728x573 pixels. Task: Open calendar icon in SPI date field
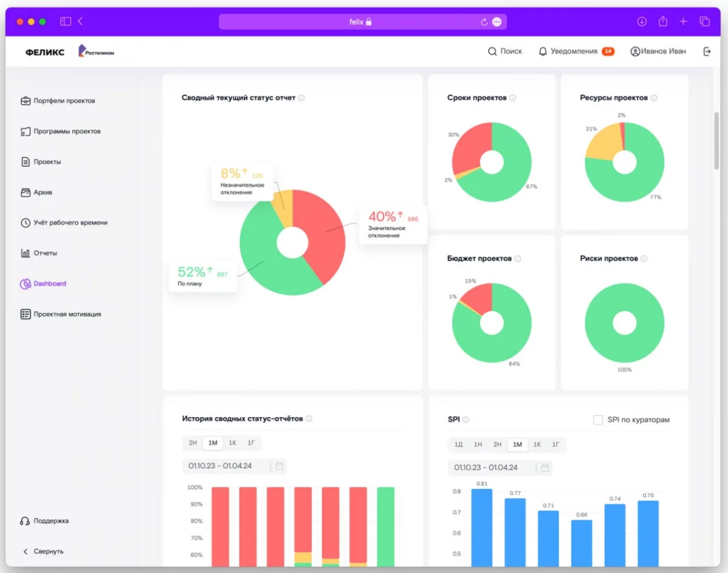tap(545, 467)
